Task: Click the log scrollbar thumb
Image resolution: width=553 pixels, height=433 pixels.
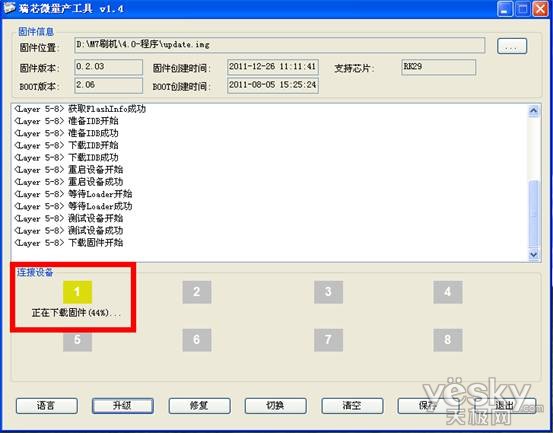Action: [x=534, y=214]
